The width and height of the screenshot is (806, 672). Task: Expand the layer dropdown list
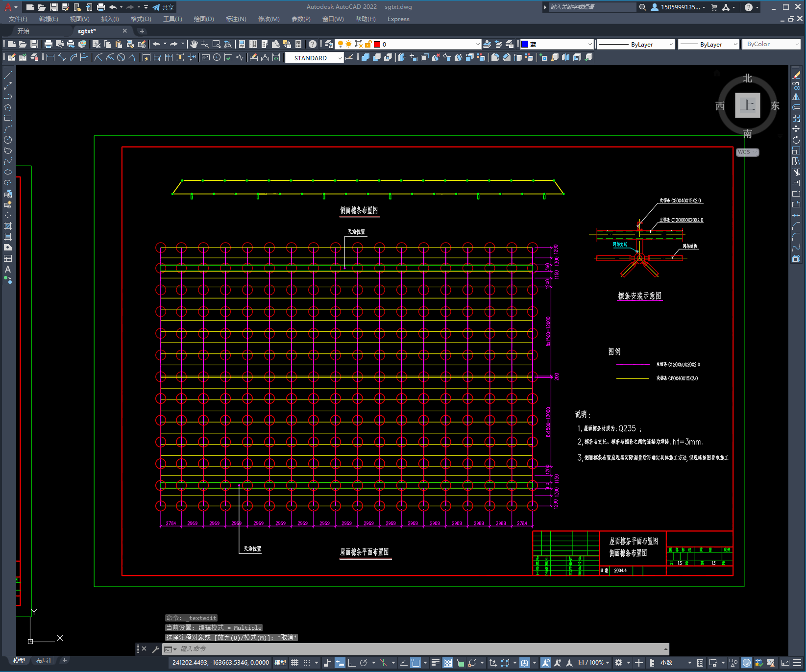pyautogui.click(x=478, y=44)
